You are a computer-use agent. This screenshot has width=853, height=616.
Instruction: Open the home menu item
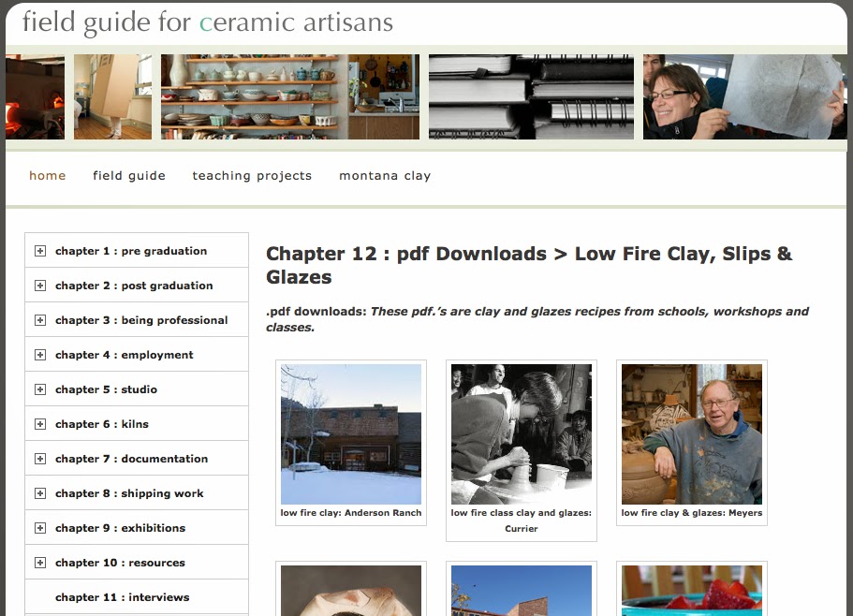click(x=48, y=176)
